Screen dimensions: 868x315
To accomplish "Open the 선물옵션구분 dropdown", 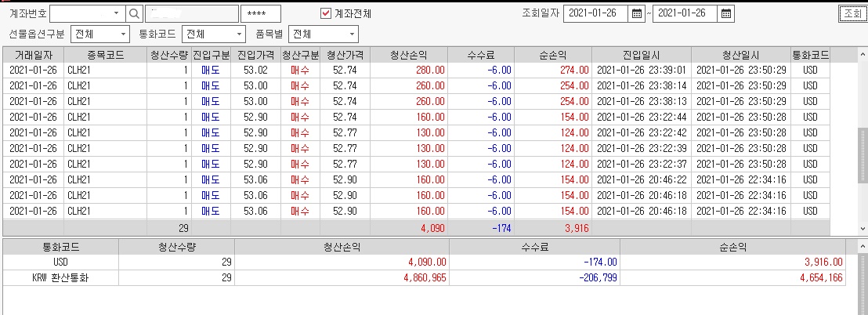I will pyautogui.click(x=121, y=34).
